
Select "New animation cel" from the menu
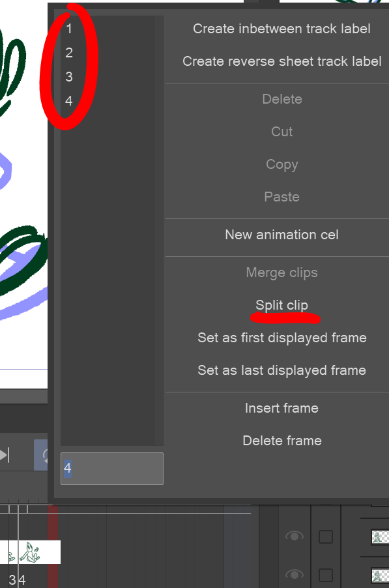click(x=282, y=235)
